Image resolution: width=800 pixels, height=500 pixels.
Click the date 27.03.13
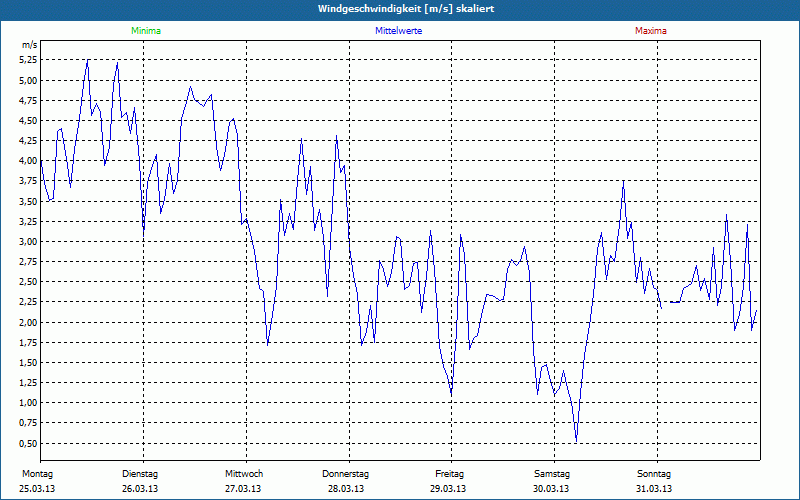point(243,489)
